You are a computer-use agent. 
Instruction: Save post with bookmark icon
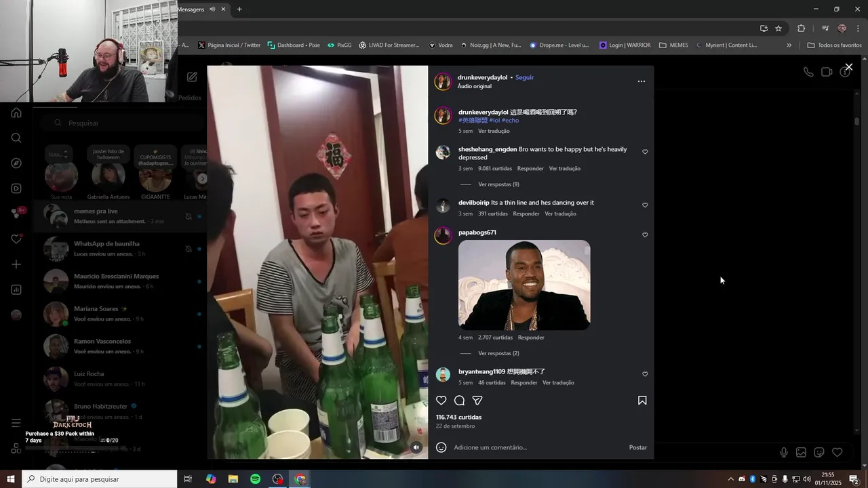[x=642, y=401]
